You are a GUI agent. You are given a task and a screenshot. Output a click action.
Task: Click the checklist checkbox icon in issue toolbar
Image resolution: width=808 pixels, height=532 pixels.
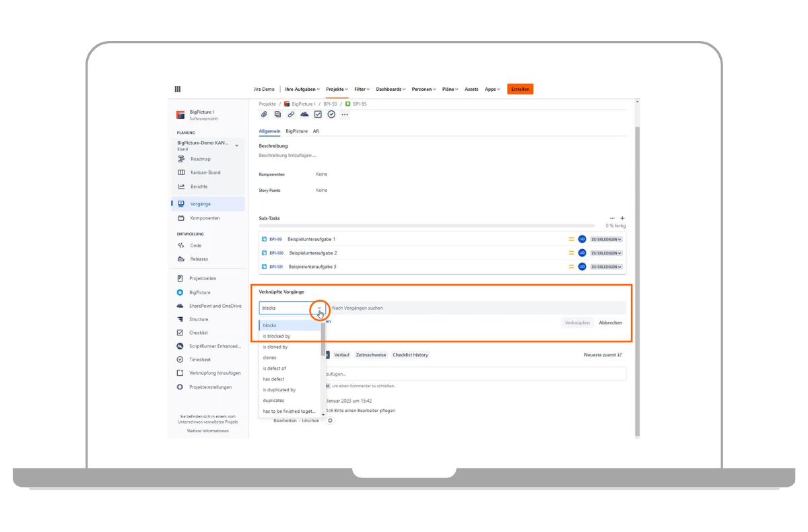(x=318, y=114)
